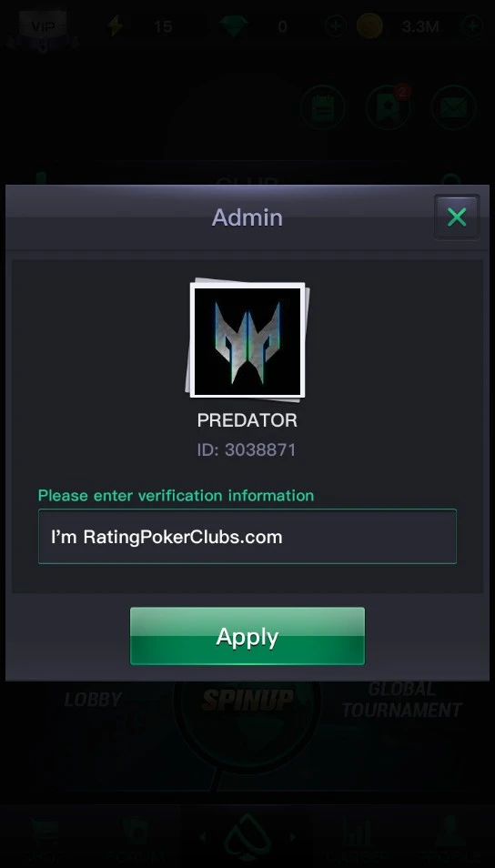The image size is (495, 868).
Task: Close the Admin dialog with the X
Action: coord(457,217)
